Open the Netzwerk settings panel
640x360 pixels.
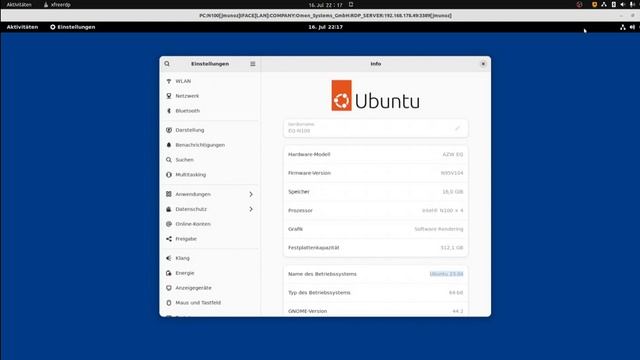[210, 96]
